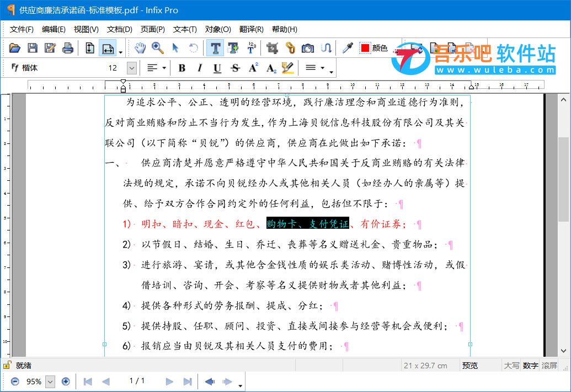Select the Fit Page Height icon

[x=89, y=48]
